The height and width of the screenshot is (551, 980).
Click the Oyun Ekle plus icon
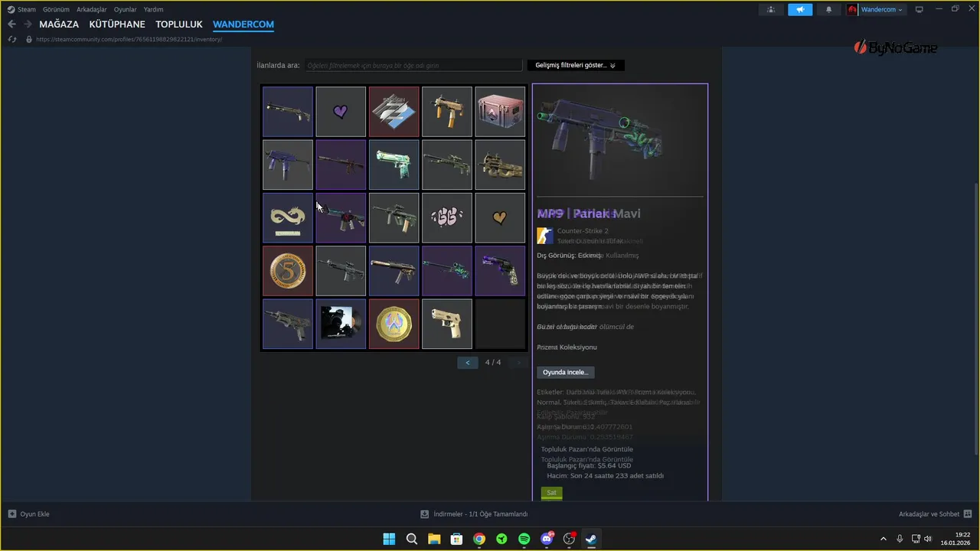(12, 514)
